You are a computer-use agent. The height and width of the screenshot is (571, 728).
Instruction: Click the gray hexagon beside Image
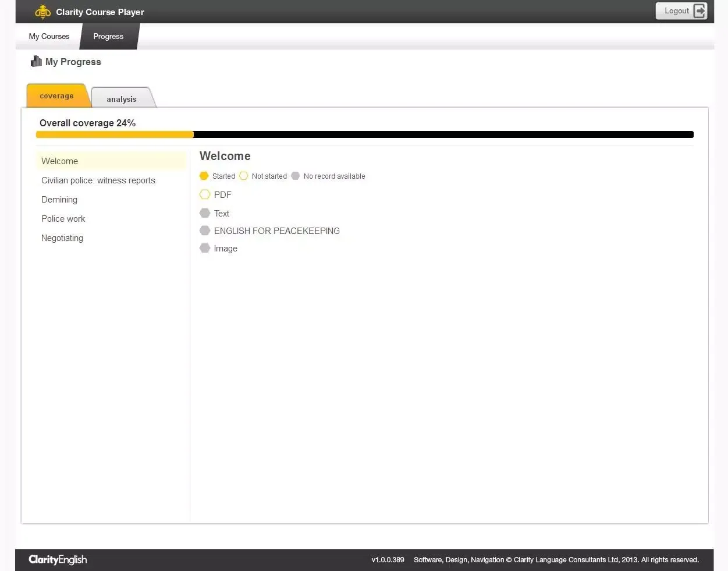tap(205, 248)
